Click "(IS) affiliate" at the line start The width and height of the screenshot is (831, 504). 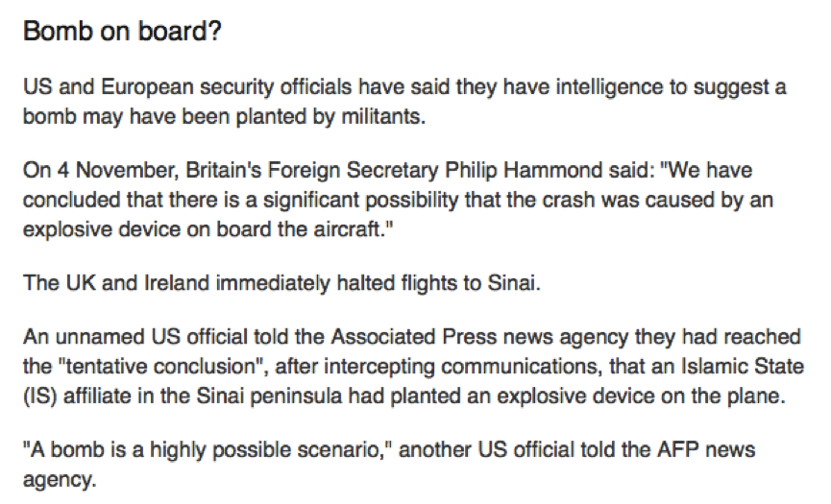(x=78, y=396)
